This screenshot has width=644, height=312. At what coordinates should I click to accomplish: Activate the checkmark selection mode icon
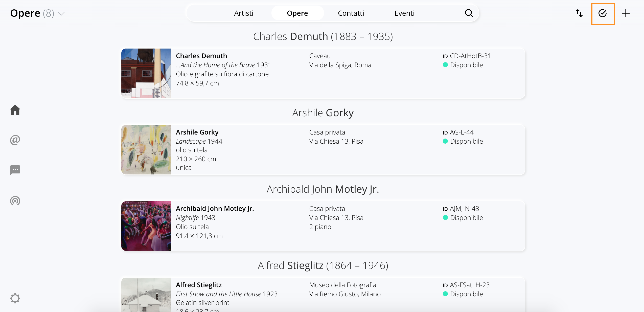click(x=603, y=13)
